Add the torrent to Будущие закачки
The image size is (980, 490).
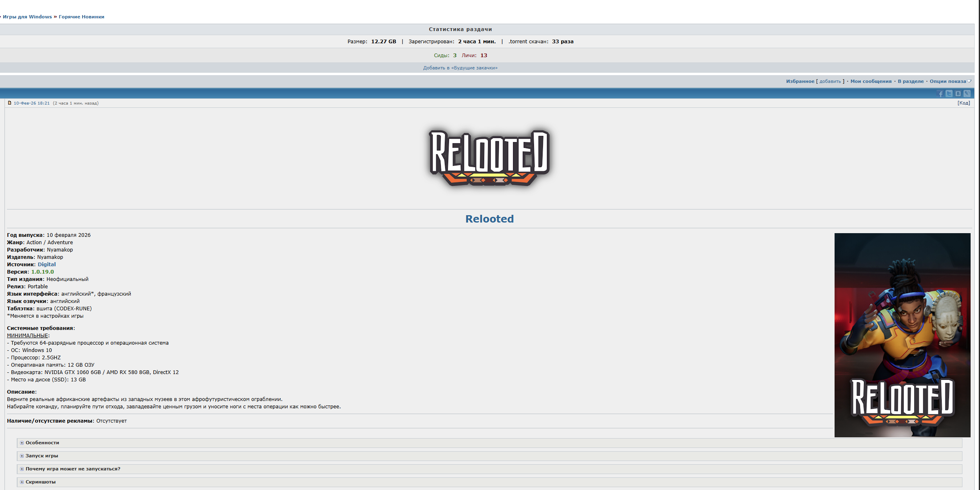460,68
